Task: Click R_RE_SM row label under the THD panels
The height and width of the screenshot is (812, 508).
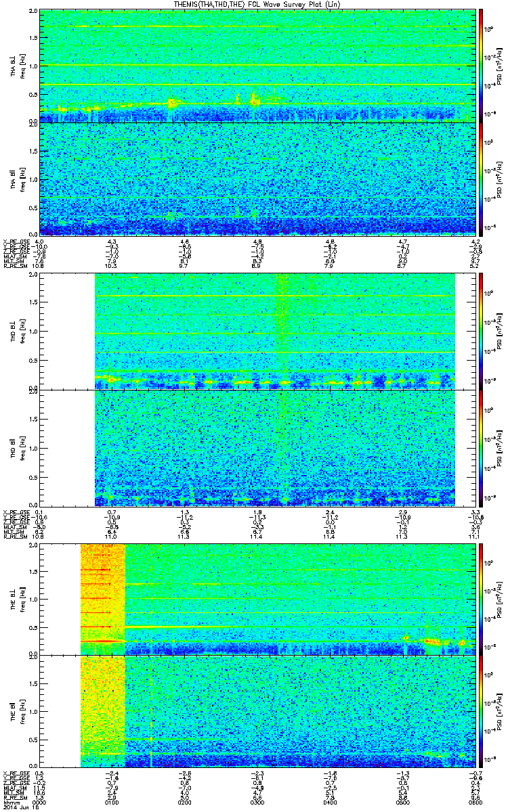Action: tap(16, 537)
